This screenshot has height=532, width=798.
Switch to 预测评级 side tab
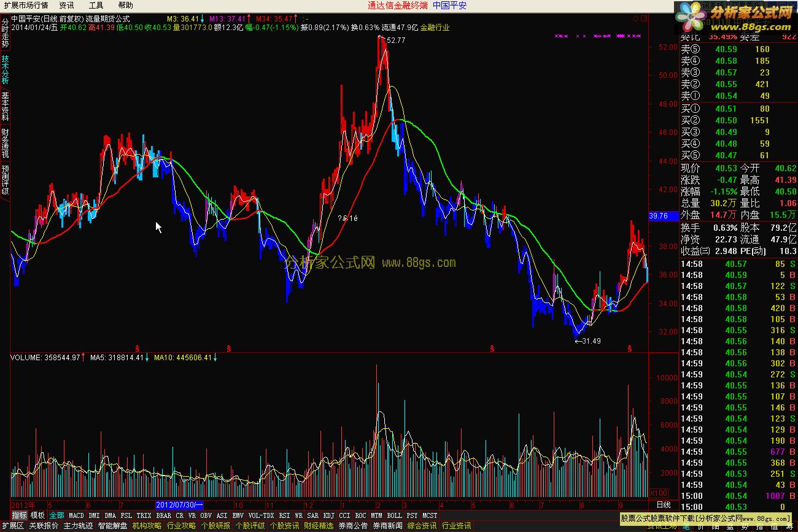[x=5, y=179]
